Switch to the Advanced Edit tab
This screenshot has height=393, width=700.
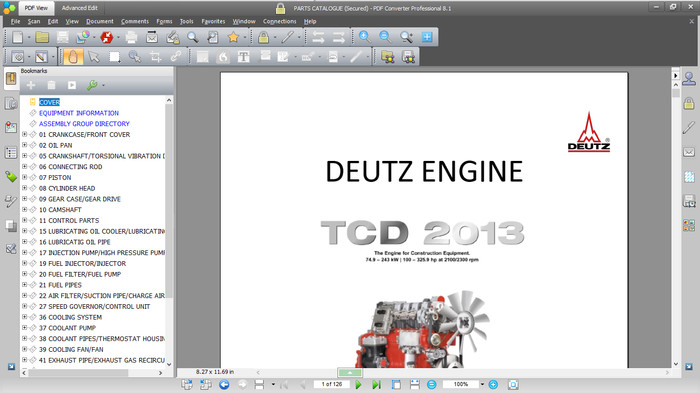coord(79,8)
